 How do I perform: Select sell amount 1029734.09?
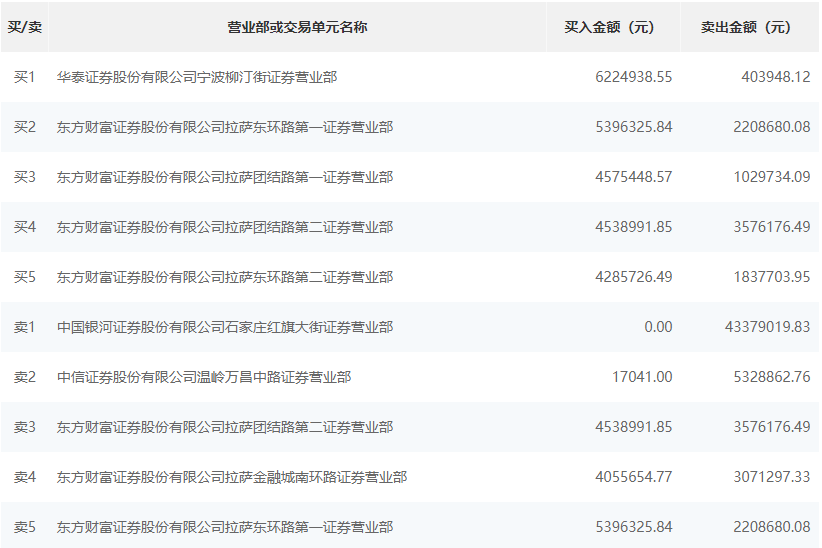(772, 177)
